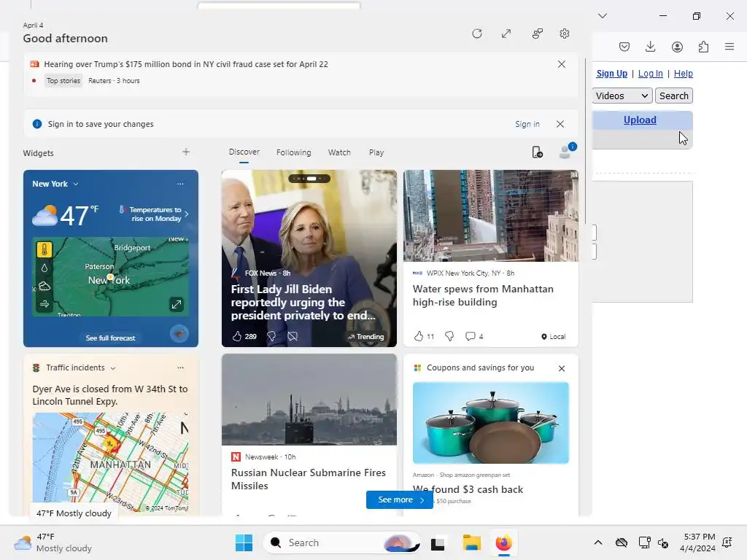Click the taskbar Search box
The height and width of the screenshot is (560, 747).
pos(341,542)
